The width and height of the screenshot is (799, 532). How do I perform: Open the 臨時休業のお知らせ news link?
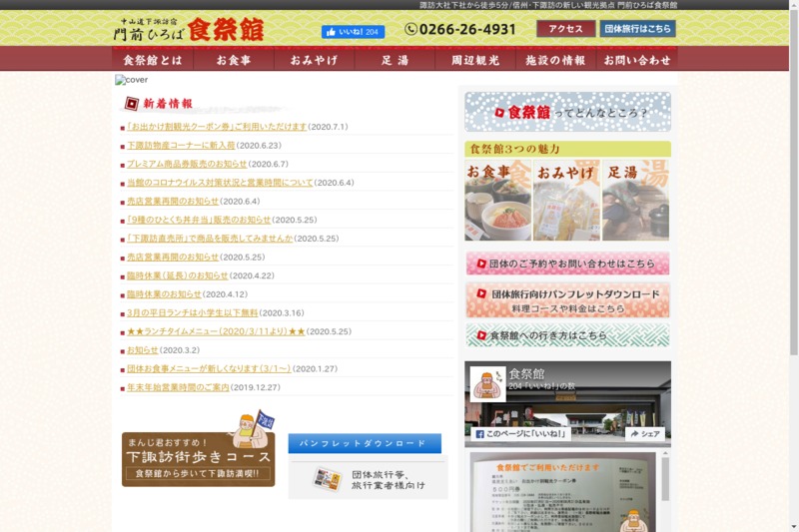click(x=164, y=294)
